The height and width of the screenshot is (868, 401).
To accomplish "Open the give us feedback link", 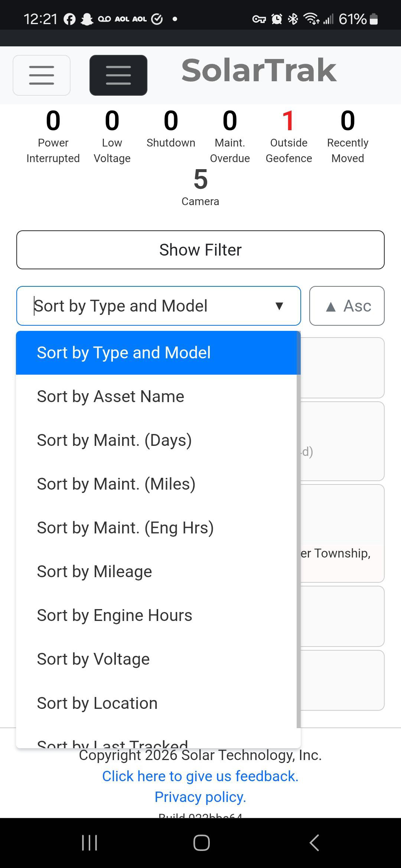I will (x=200, y=776).
